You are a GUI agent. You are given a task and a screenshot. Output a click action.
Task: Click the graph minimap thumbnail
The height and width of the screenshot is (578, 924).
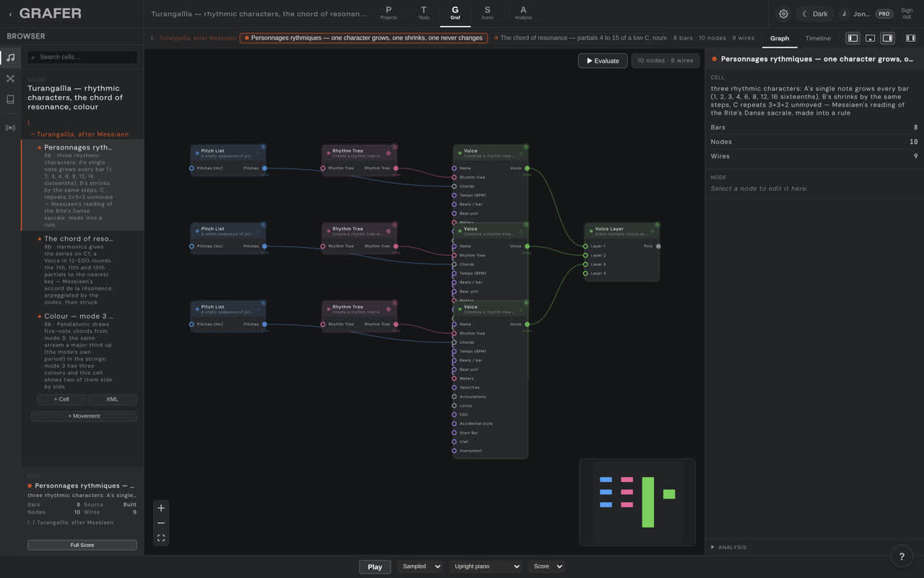point(637,502)
